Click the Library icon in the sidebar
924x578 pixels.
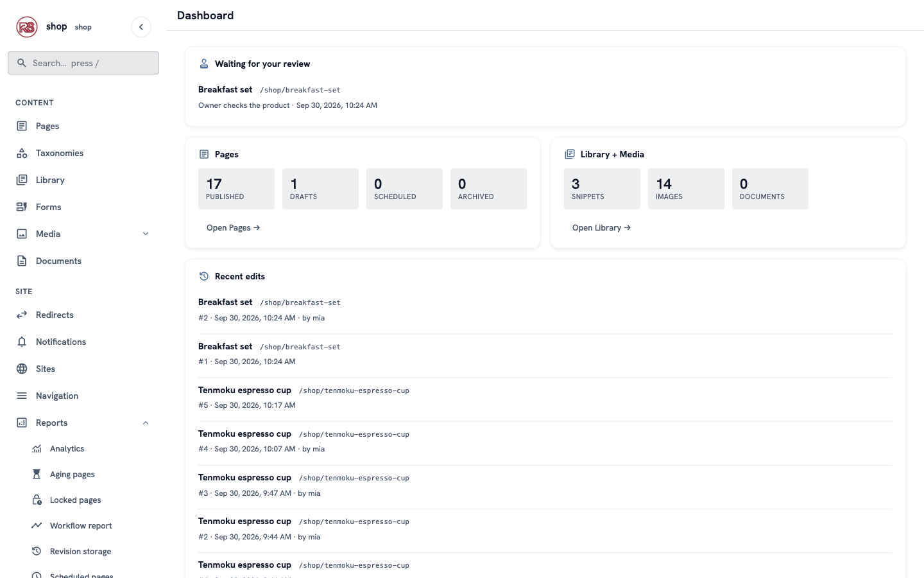[22, 180]
